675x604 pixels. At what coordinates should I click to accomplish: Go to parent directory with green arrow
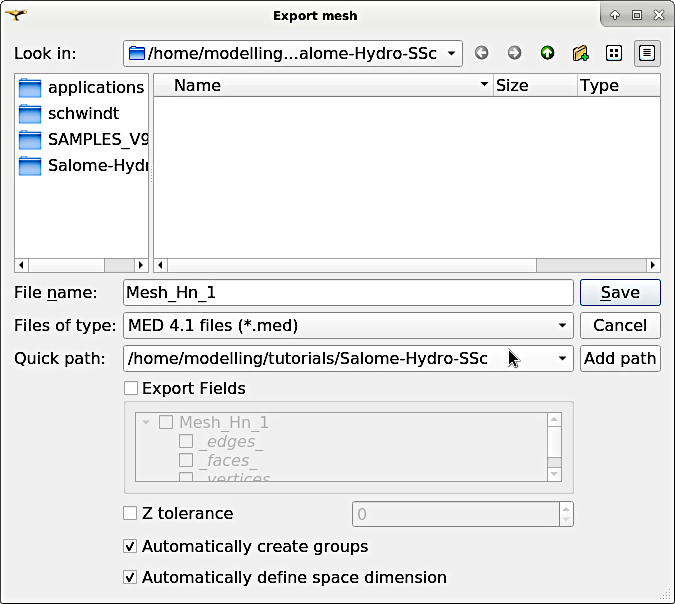click(547, 53)
